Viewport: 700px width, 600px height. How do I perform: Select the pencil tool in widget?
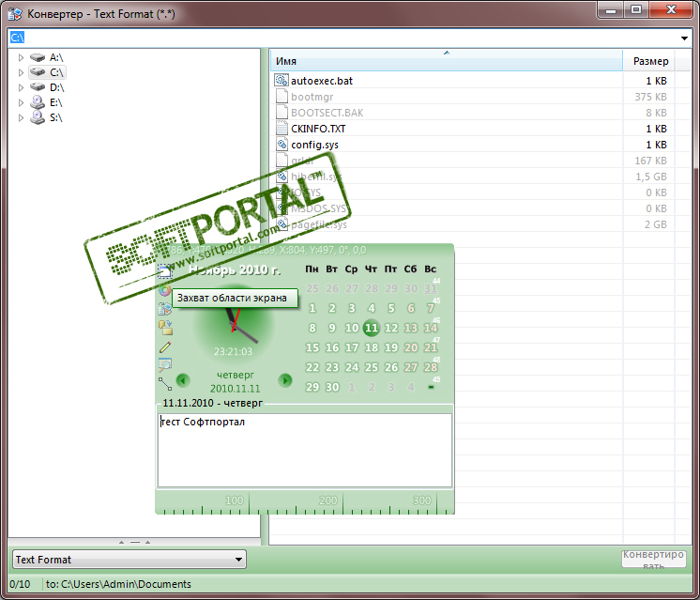(x=165, y=346)
